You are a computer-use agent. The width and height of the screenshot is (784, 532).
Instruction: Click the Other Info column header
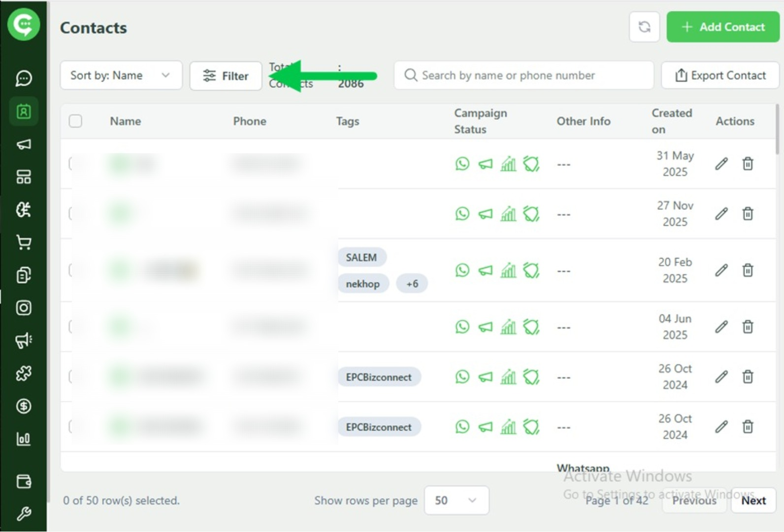tap(584, 121)
